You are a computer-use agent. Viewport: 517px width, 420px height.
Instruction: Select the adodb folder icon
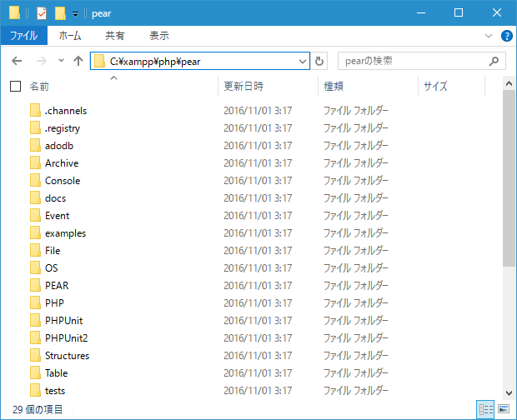click(x=35, y=145)
